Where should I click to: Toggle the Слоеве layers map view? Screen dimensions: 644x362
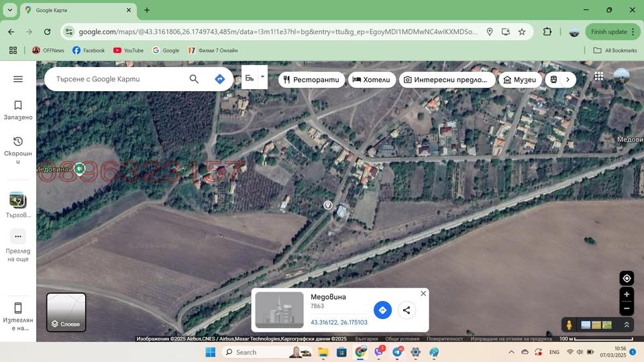point(66,312)
